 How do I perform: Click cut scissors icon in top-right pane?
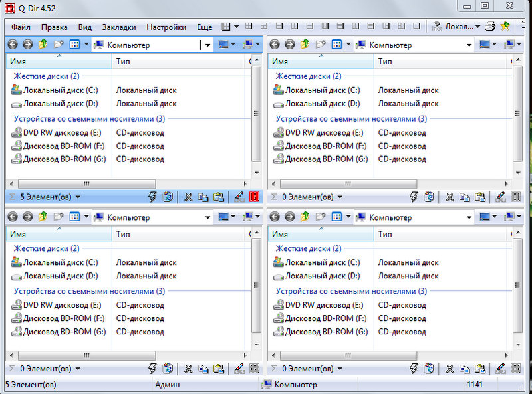pyautogui.click(x=450, y=197)
